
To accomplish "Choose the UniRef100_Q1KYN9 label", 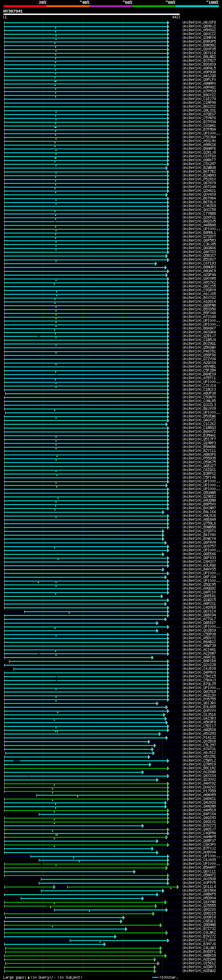I will tap(199, 902).
